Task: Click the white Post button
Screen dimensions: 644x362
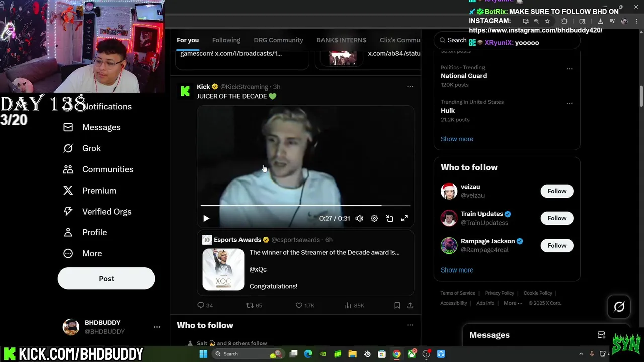Action: (x=106, y=279)
